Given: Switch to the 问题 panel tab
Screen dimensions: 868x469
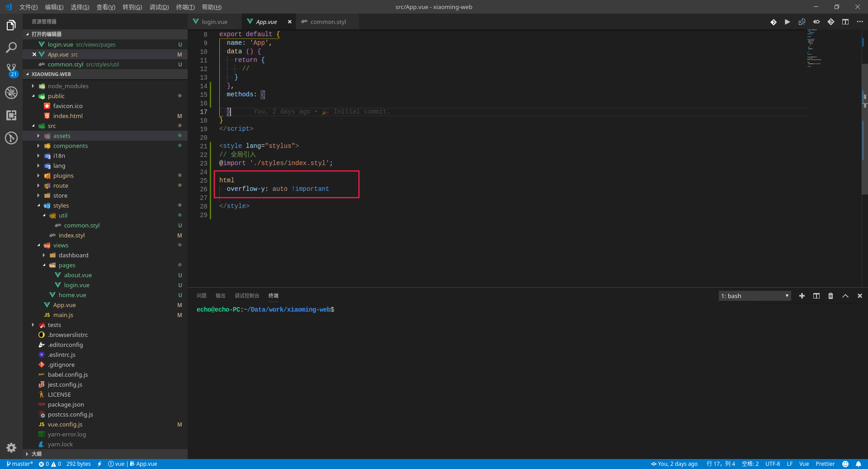Looking at the screenshot, I should pyautogui.click(x=202, y=296).
